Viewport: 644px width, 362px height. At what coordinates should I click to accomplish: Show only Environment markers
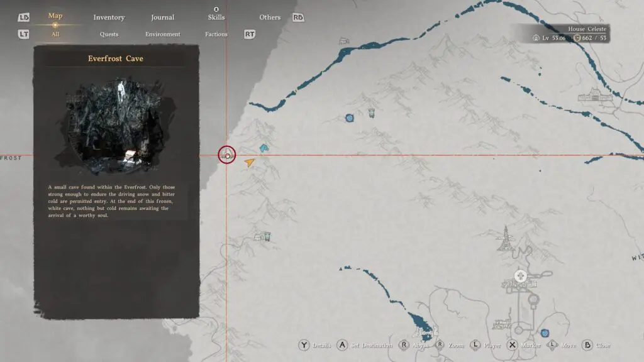163,34
